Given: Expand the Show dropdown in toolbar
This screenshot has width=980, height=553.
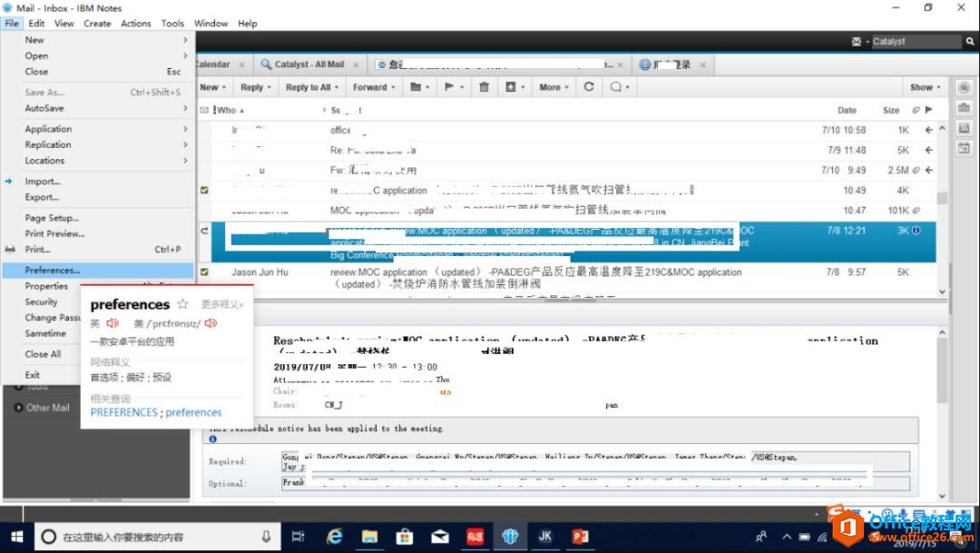Looking at the screenshot, I should 925,87.
